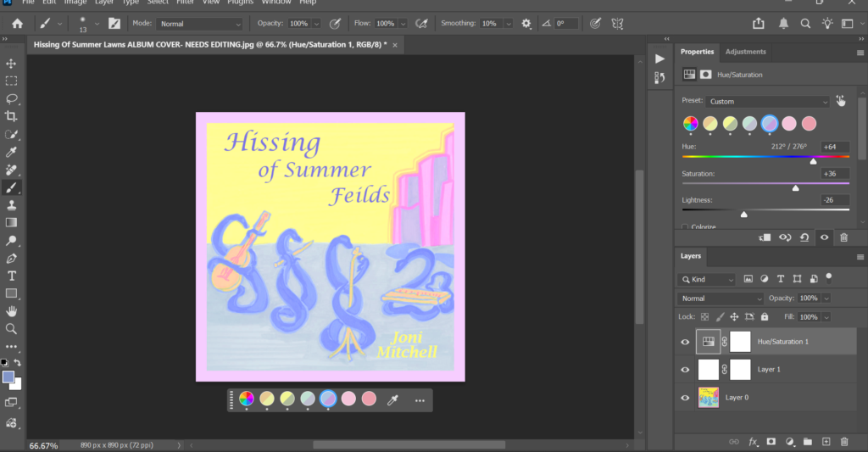868x452 pixels.
Task: Reset the adjustment to defaults
Action: [804, 237]
